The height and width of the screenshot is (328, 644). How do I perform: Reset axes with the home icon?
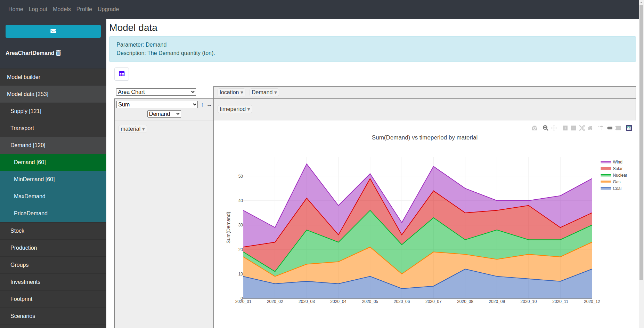tap(590, 128)
